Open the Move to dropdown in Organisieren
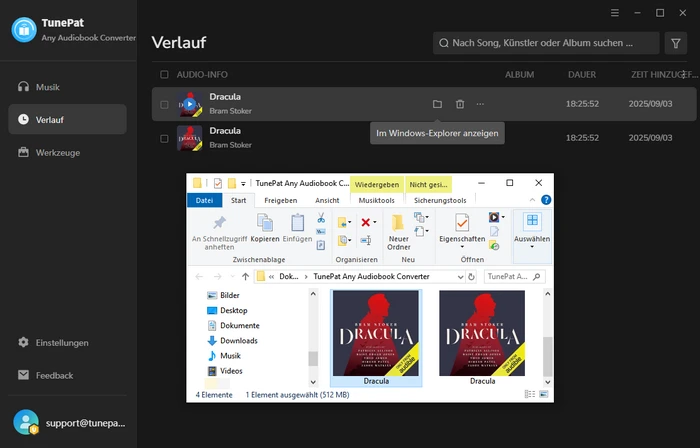Image resolution: width=700 pixels, height=448 pixels. [x=344, y=222]
